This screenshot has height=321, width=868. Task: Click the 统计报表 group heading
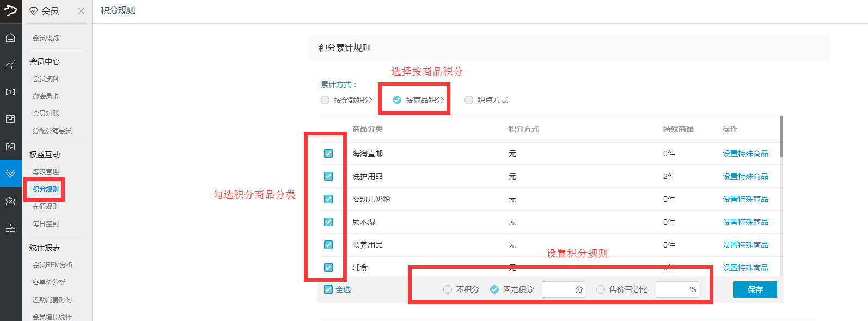click(45, 248)
